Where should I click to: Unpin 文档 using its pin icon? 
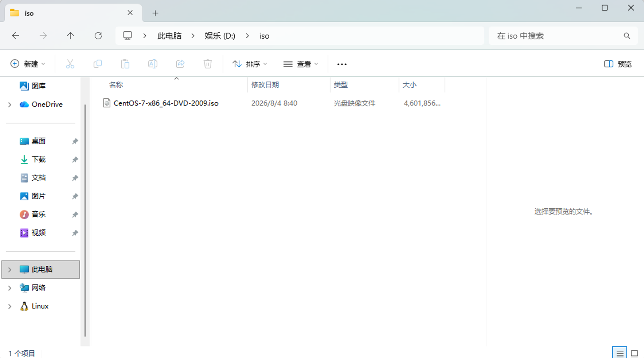pos(75,178)
